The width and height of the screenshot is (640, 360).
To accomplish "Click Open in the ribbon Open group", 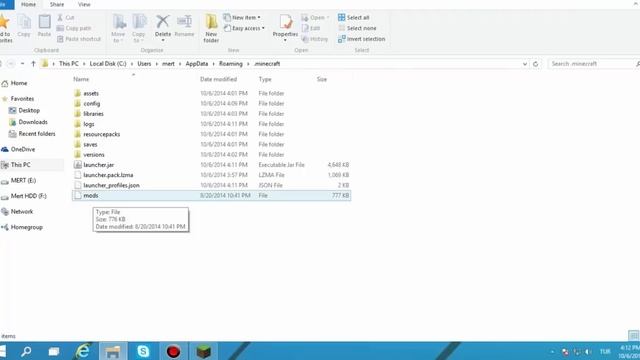I will tap(315, 18).
